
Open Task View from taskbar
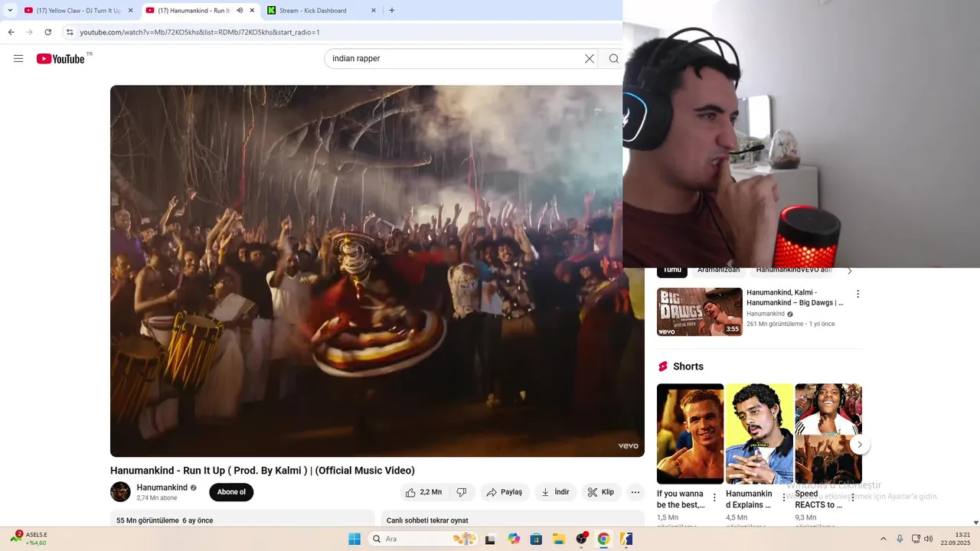[x=490, y=539]
